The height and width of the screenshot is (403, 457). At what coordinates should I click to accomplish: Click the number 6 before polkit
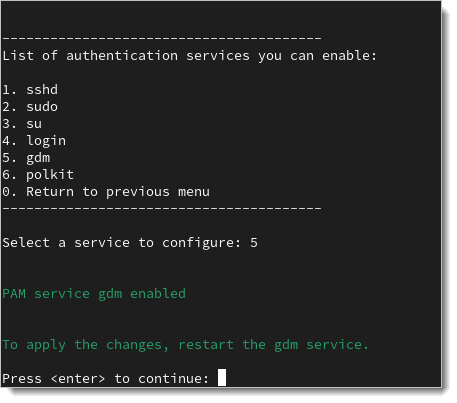(6, 175)
